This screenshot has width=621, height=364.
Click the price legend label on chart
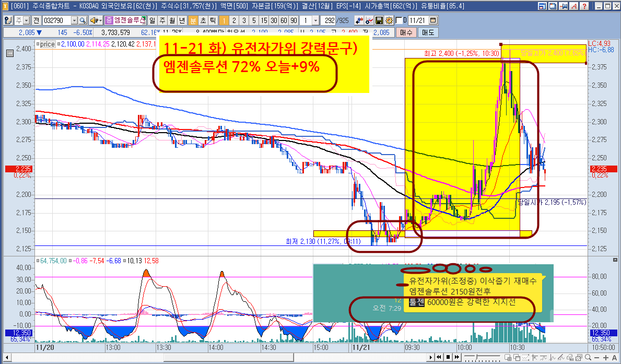click(47, 44)
